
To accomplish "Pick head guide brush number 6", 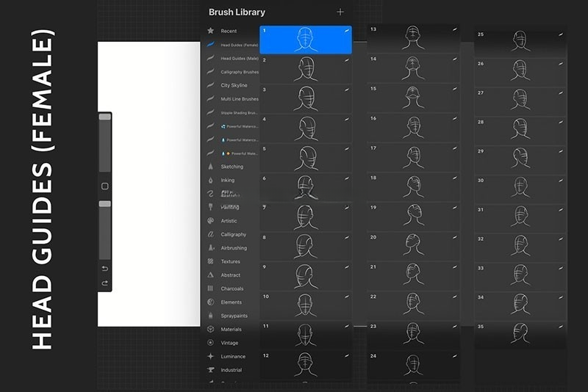I will pos(306,186).
